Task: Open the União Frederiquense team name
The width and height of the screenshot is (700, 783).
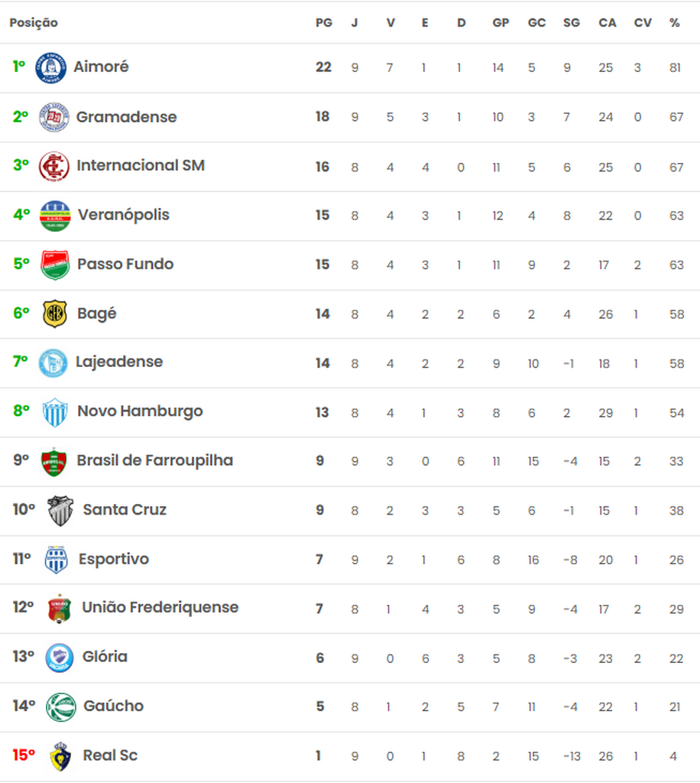Action: click(x=160, y=607)
